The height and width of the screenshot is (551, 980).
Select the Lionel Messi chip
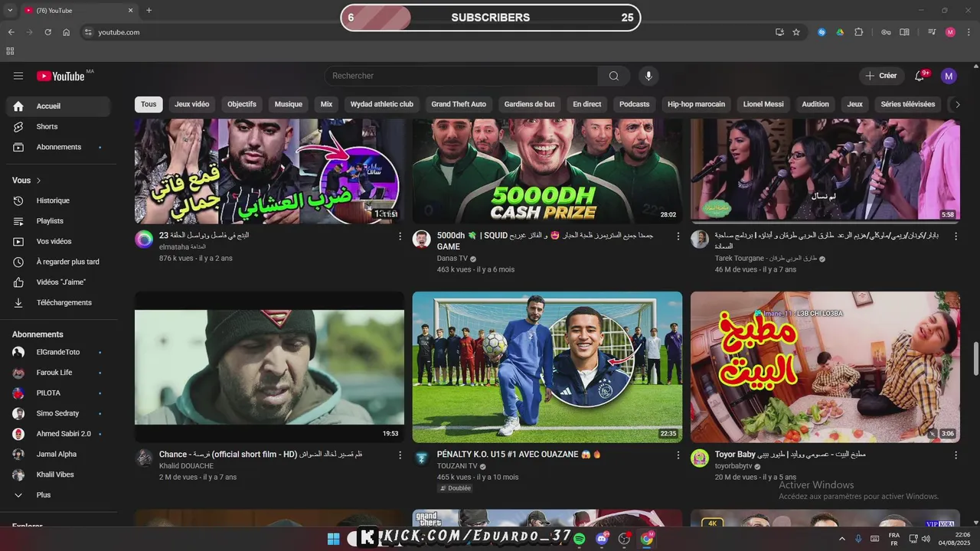(763, 104)
